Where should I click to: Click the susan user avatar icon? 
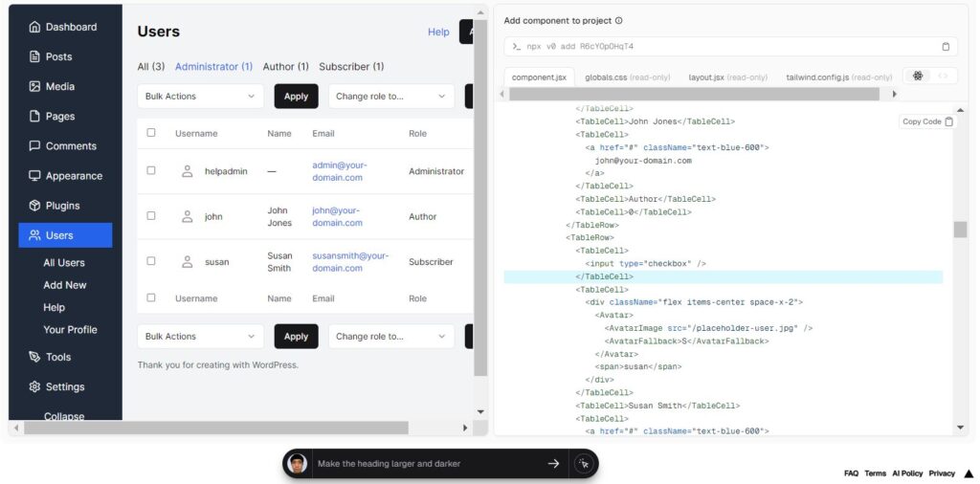click(187, 262)
